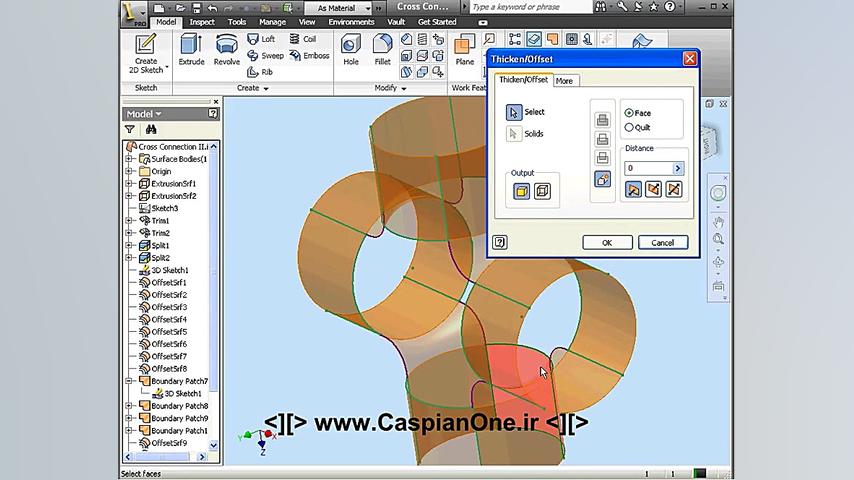Viewport: 854px width, 480px height.
Task: Expand the Origin folder node
Action: point(129,171)
